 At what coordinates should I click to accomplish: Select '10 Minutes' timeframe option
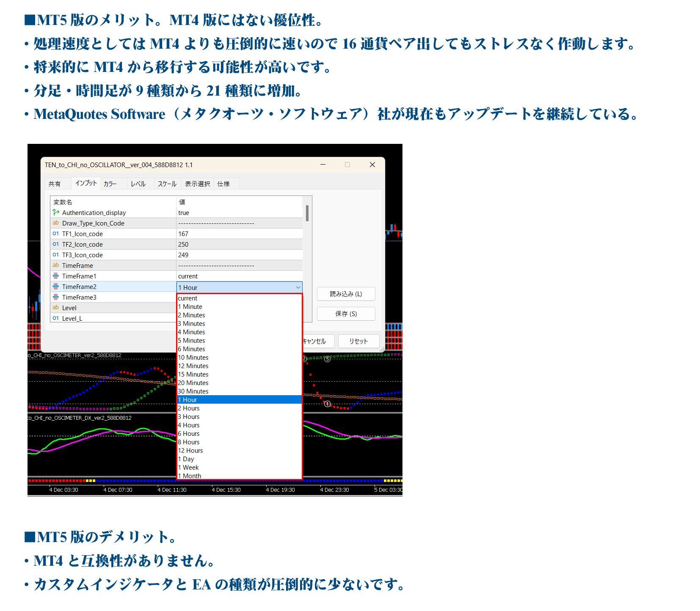[240, 358]
